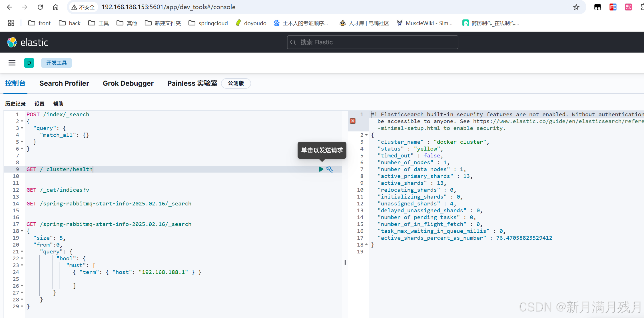Switch to Search Profiler tab
Viewport: 644px width, 318px height.
click(64, 83)
